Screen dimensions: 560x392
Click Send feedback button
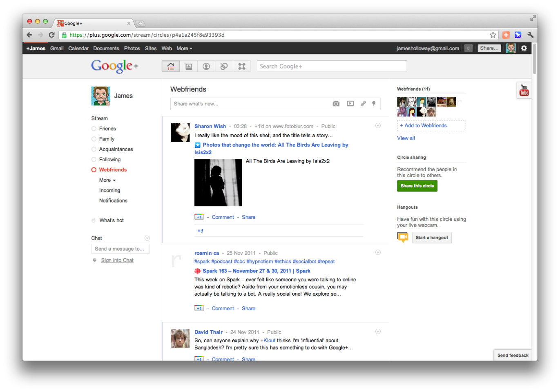[x=513, y=355]
